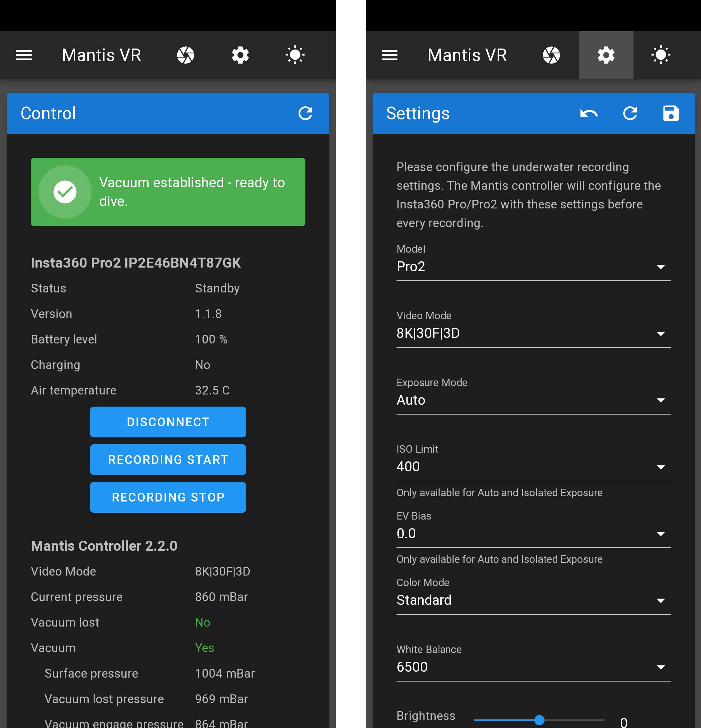This screenshot has height=728, width=701.
Task: Open the Model dropdown showing Pro2
Action: click(533, 267)
